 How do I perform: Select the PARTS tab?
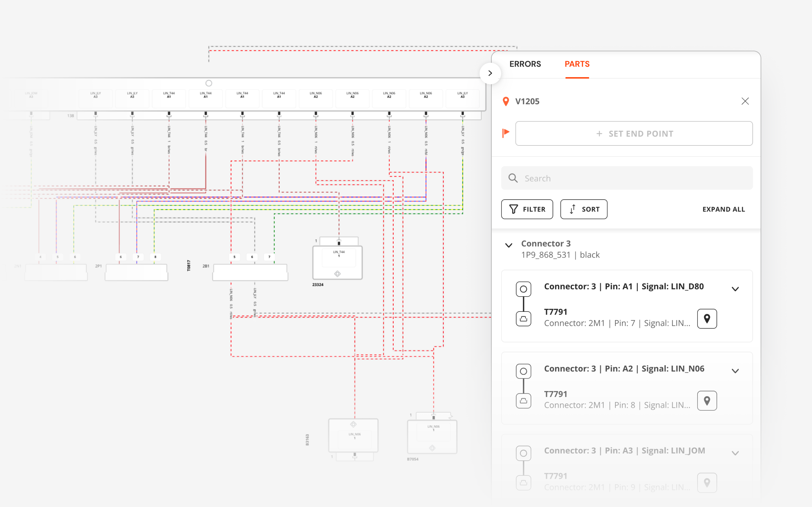[577, 64]
